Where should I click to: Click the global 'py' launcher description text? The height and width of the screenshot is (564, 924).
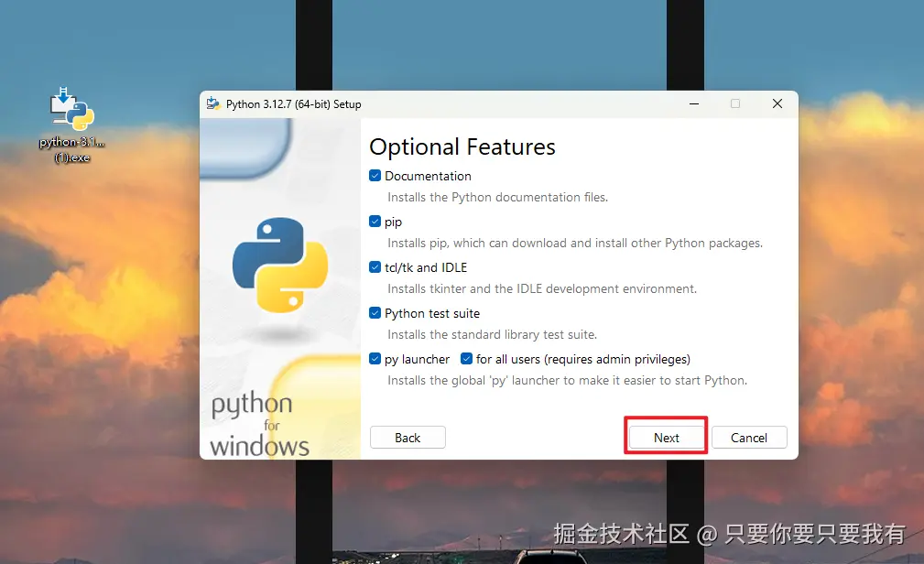click(x=568, y=381)
